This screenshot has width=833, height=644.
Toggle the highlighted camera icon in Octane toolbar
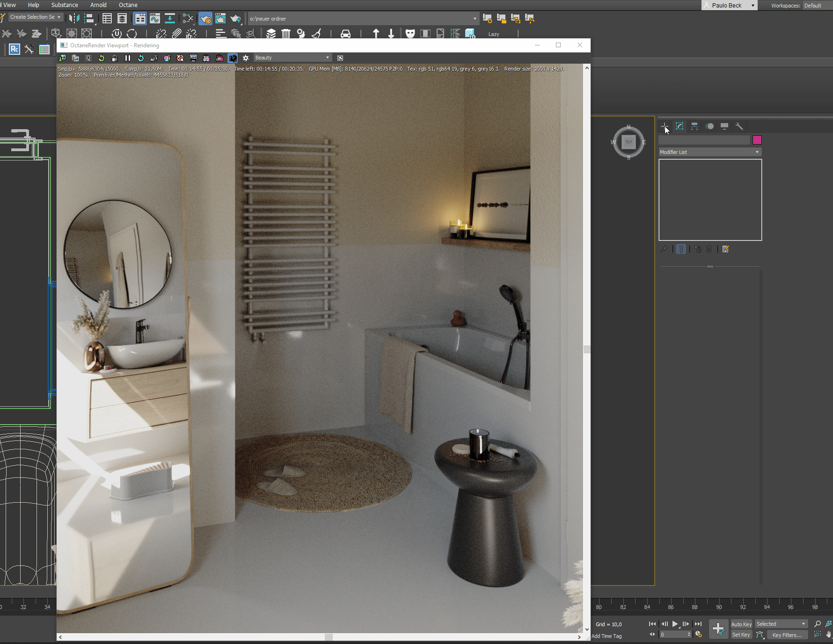click(233, 58)
